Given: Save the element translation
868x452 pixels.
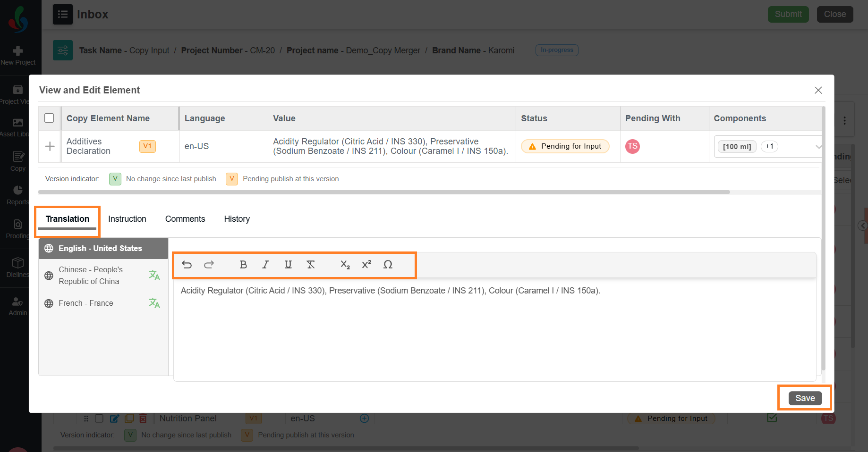Looking at the screenshot, I should pyautogui.click(x=805, y=398).
